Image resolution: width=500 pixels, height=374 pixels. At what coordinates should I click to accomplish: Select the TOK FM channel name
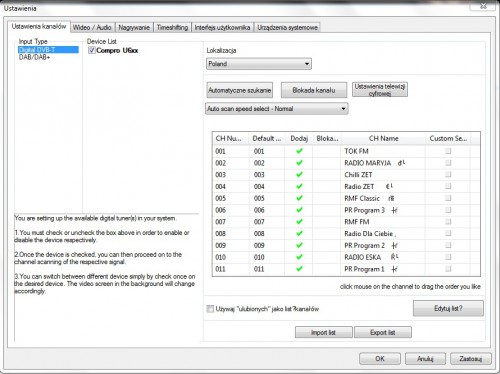[x=356, y=151]
